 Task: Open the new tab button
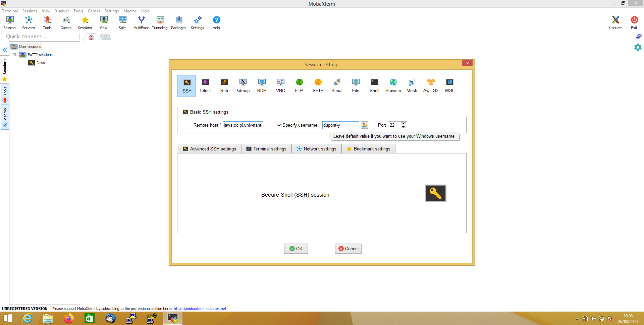pos(105,37)
